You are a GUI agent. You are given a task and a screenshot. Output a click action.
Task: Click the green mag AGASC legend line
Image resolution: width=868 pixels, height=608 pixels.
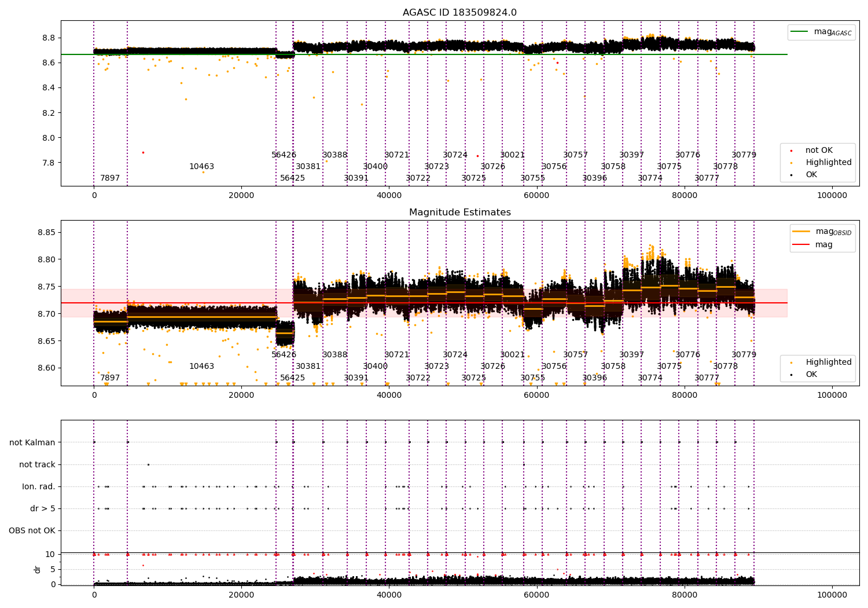point(800,32)
